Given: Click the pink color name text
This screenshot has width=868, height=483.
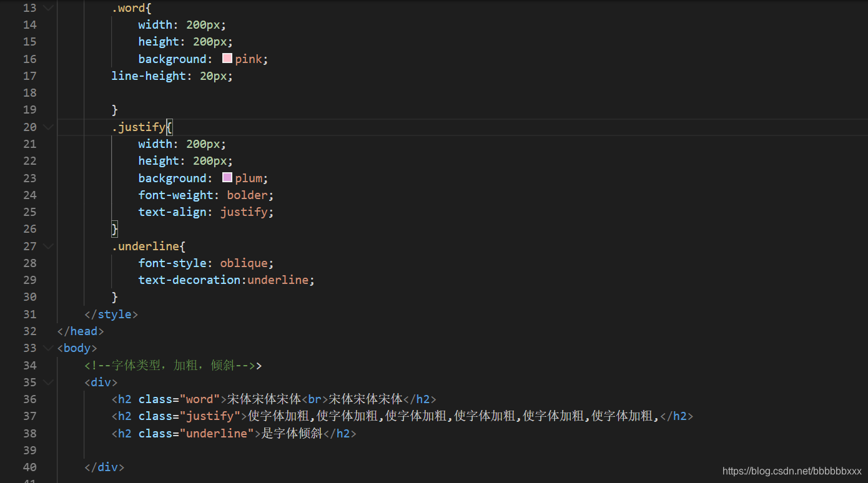Looking at the screenshot, I should 249,59.
